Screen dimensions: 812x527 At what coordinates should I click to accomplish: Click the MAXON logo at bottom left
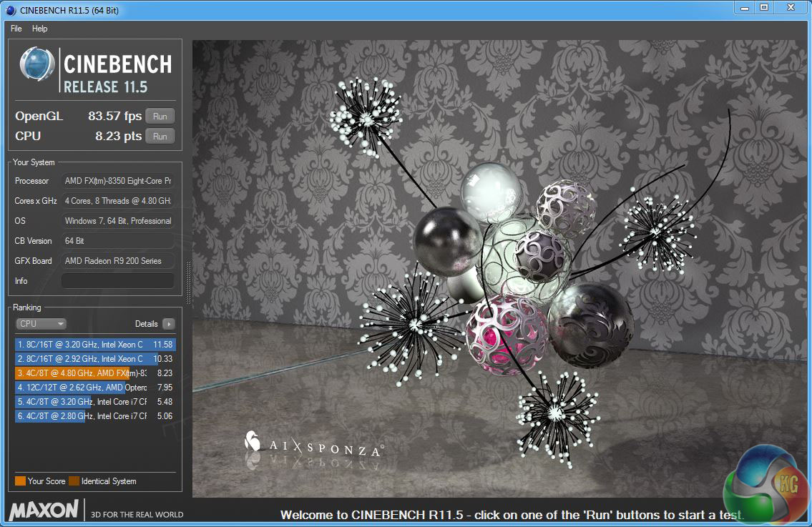pyautogui.click(x=44, y=510)
